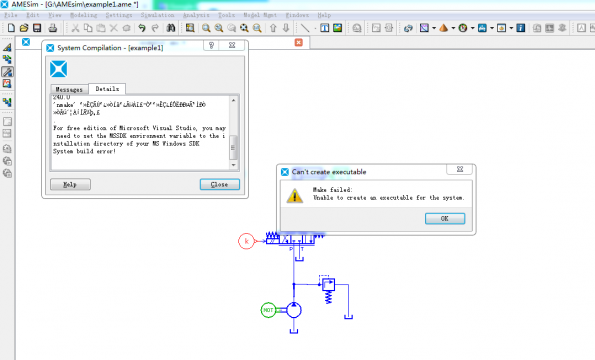Click Close in System Compilation dialog
The image size is (595, 360).
(220, 184)
